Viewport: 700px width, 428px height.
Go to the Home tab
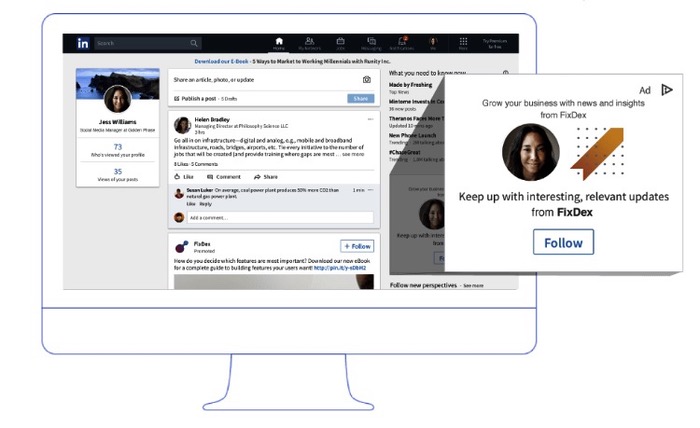[x=279, y=43]
